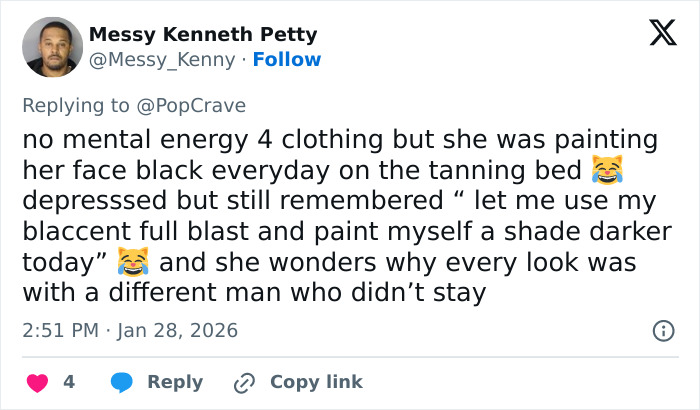Click the tweet's first line starting 'no mental energy'
This screenshot has height=410, width=700.
(x=340, y=139)
